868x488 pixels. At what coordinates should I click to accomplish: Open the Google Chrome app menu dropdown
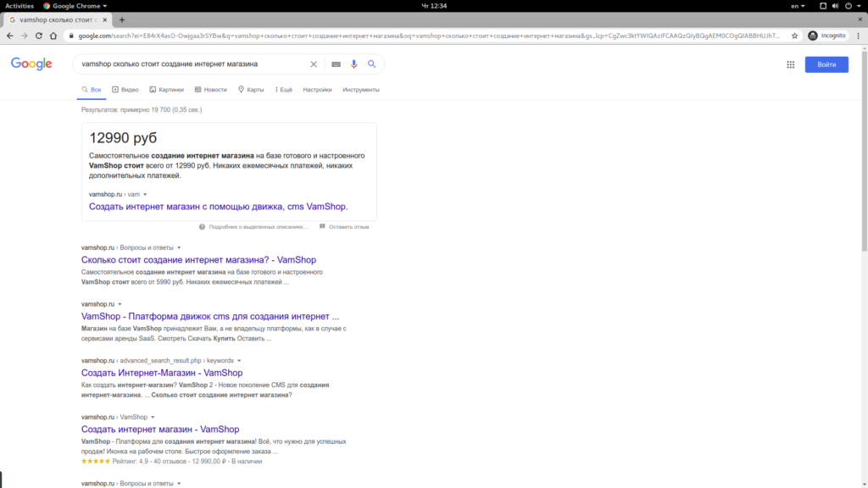(x=75, y=6)
